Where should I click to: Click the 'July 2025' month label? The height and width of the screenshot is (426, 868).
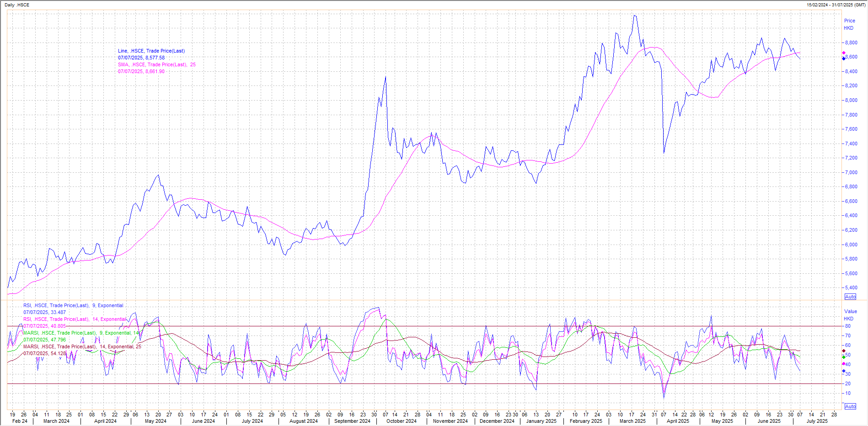pos(817,421)
